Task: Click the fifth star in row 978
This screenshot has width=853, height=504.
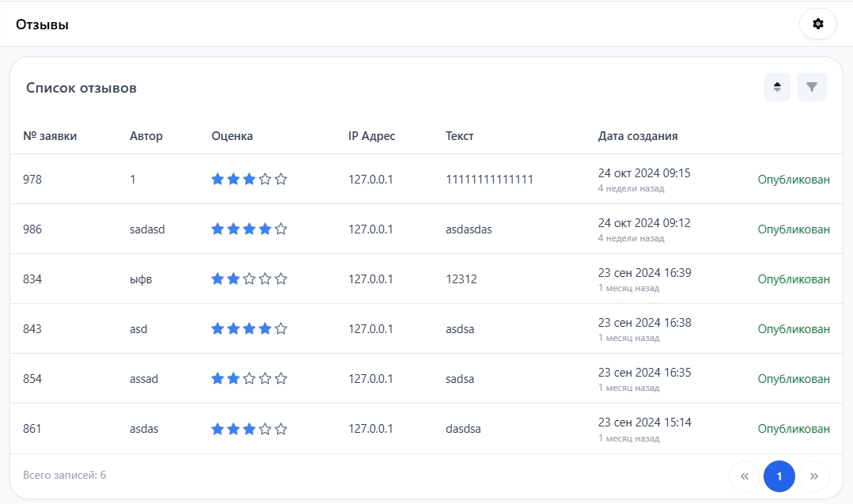Action: 281,180
